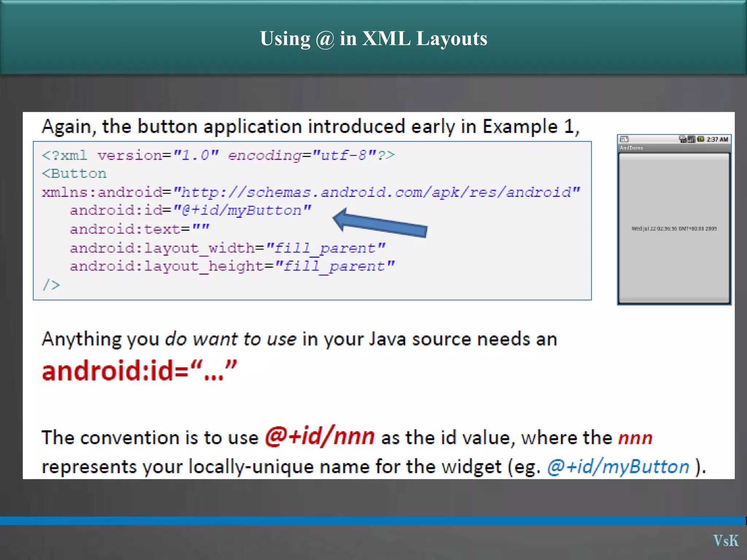This screenshot has width=747, height=560.
Task: Click the android:layout_height="fill_parent" line
Action: tap(232, 267)
